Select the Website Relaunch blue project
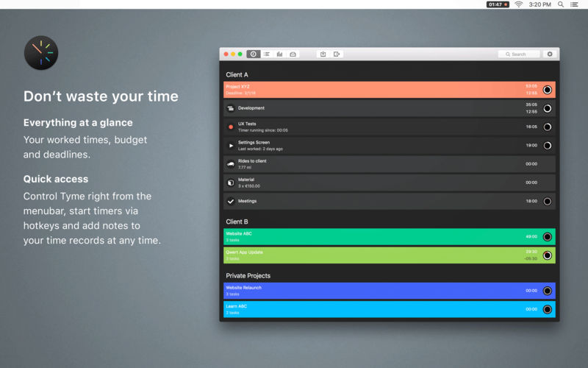 pos(390,291)
